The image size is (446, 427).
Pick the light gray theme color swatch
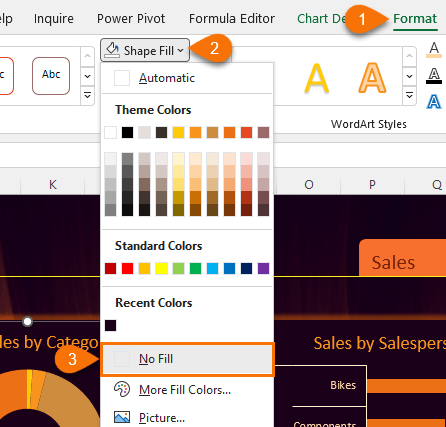pos(144,132)
